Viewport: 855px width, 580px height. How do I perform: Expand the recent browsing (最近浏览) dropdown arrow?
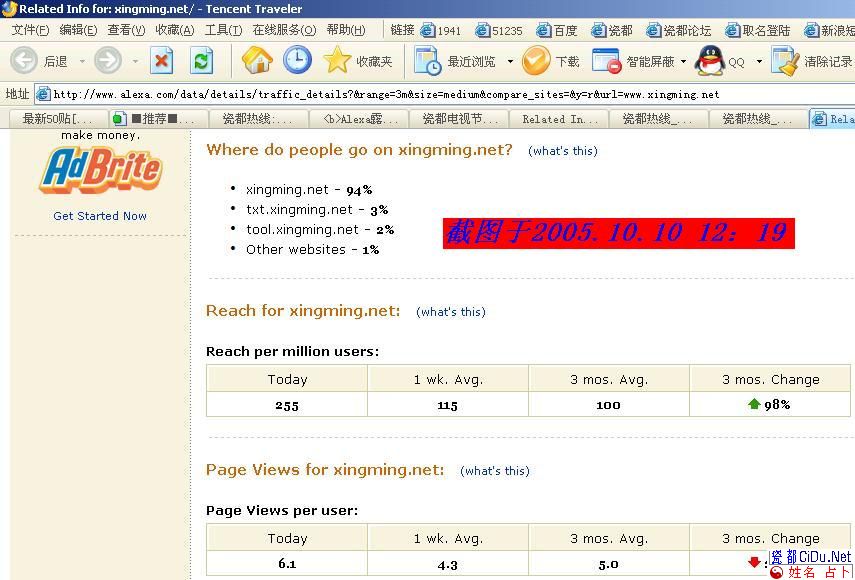(510, 62)
